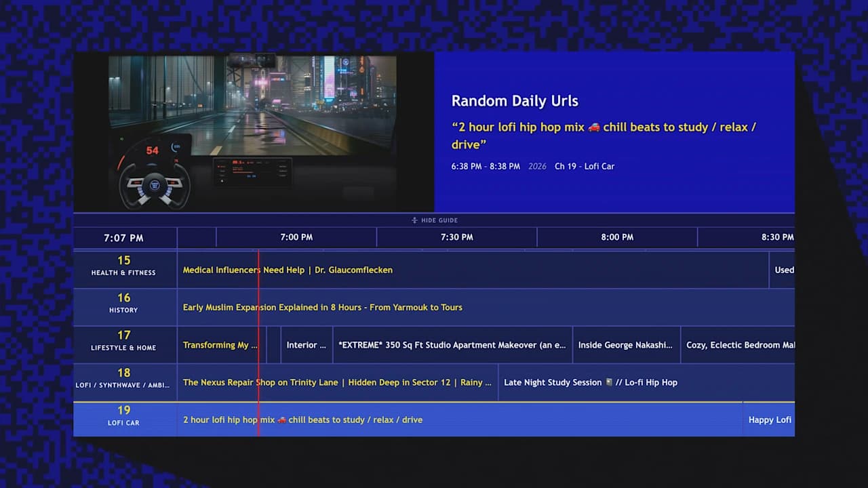Click the 8:00 PM time header
The height and width of the screenshot is (488, 868).
(616, 237)
